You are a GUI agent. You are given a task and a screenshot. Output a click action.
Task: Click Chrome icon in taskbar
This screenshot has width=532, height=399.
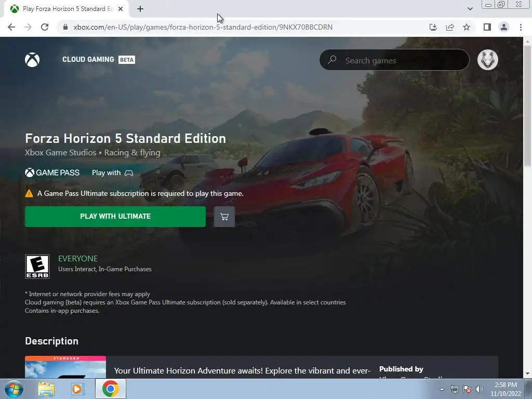[110, 389]
